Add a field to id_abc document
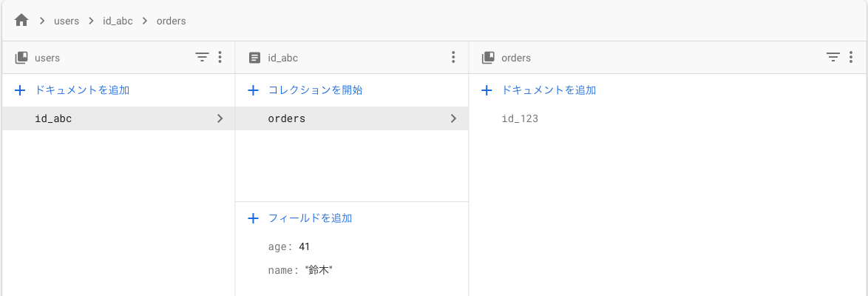 point(300,218)
